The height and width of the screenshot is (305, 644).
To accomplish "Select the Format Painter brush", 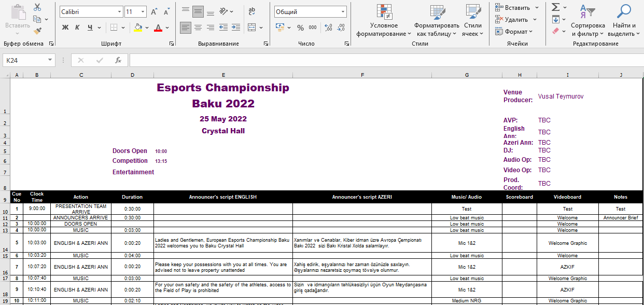I will pyautogui.click(x=37, y=31).
